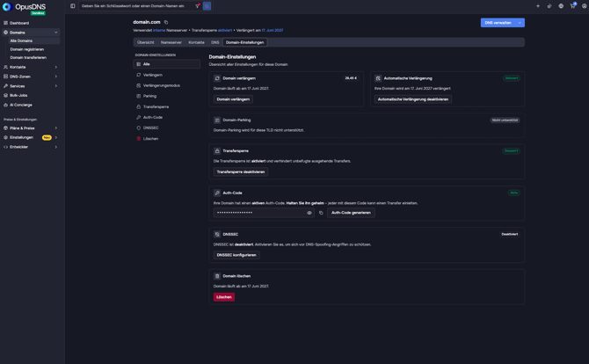This screenshot has width=589, height=364.
Task: Click Auth-Code generieren button
Action: coord(351,213)
